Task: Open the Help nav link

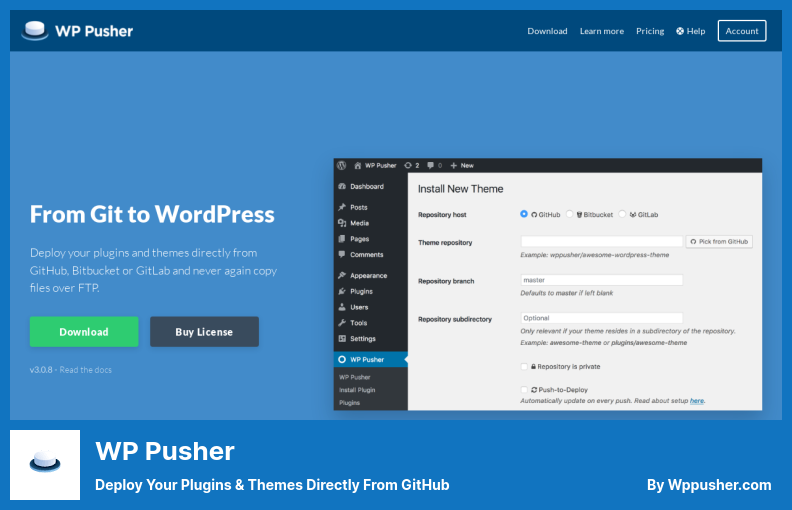Action: pos(690,31)
